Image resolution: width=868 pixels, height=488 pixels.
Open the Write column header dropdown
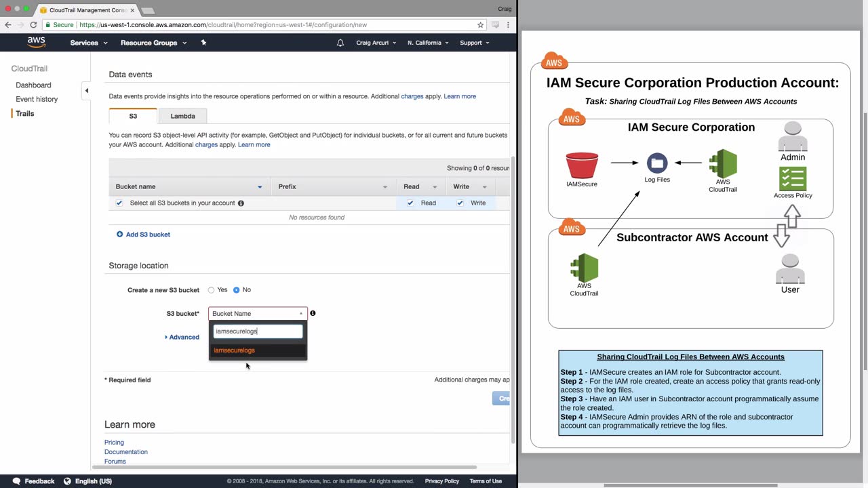(x=485, y=187)
